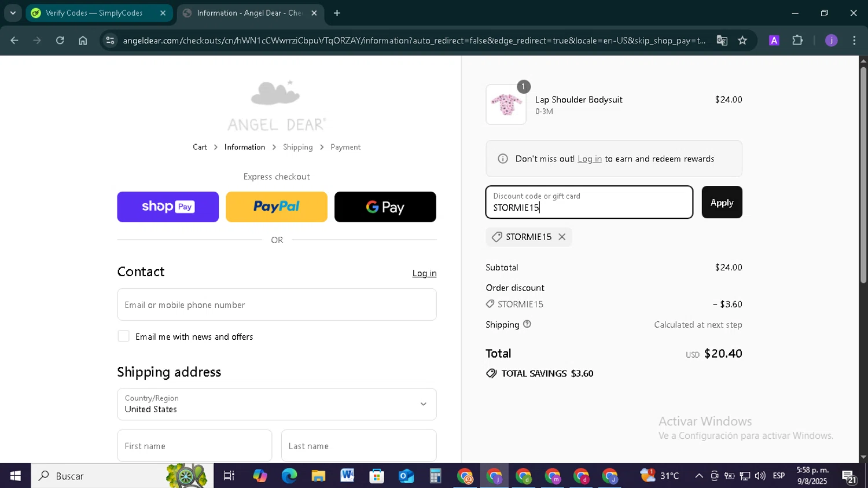Image resolution: width=868 pixels, height=488 pixels.
Task: Open the Chrome profile avatar
Action: (x=832, y=41)
